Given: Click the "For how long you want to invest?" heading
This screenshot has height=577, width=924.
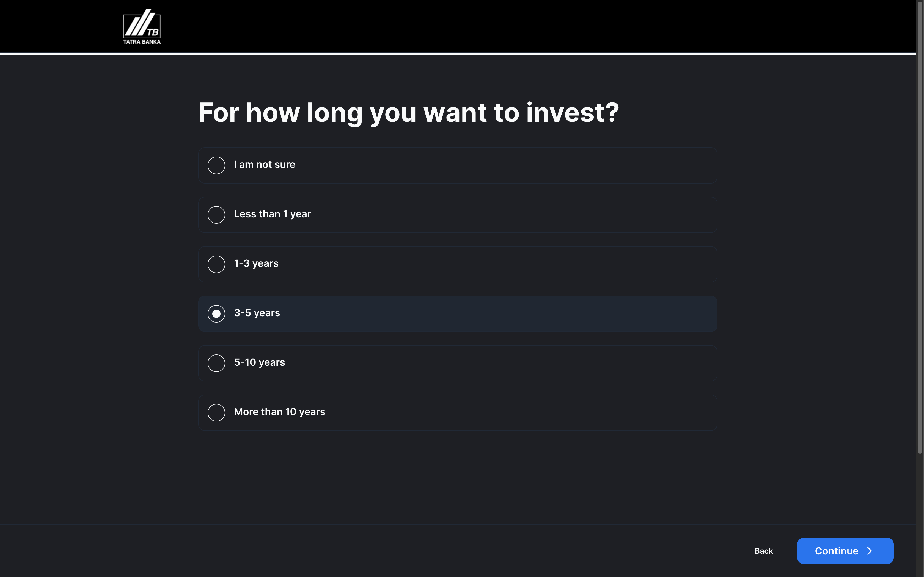Looking at the screenshot, I should 409,113.
